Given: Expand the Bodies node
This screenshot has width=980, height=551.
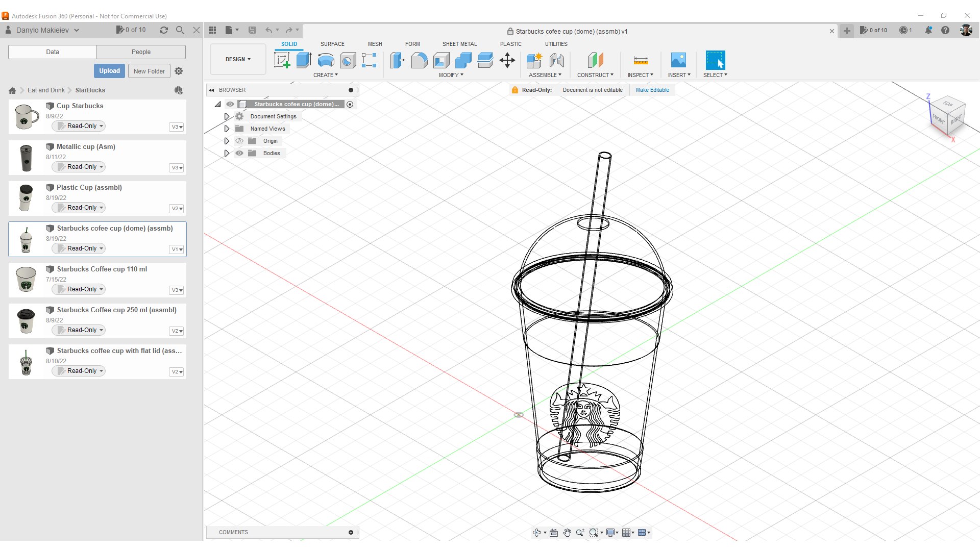Looking at the screenshot, I should (227, 153).
